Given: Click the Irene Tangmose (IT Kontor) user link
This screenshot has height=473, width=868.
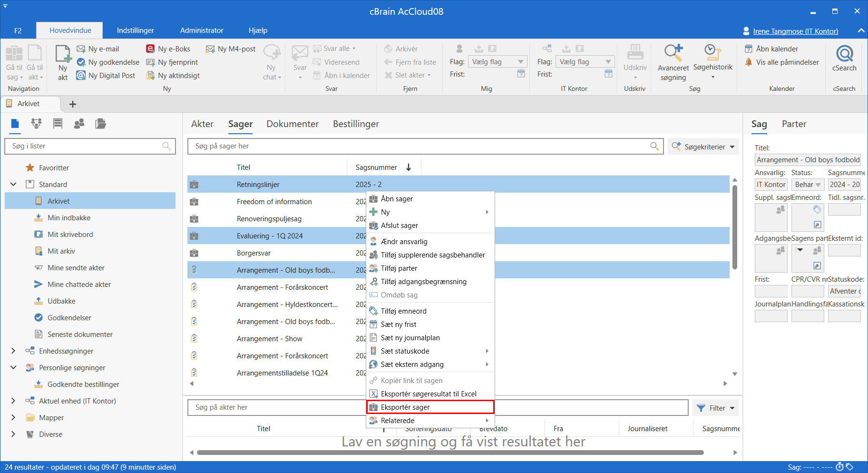Looking at the screenshot, I should [796, 31].
